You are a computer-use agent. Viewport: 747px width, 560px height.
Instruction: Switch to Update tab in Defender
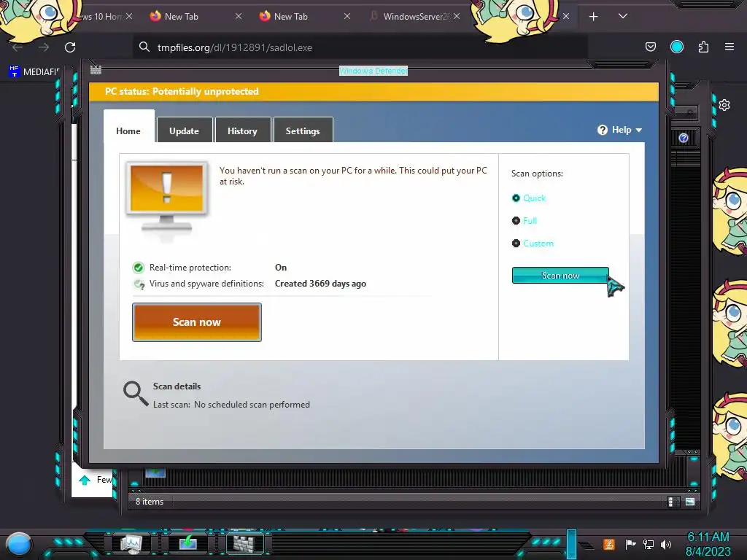click(185, 131)
